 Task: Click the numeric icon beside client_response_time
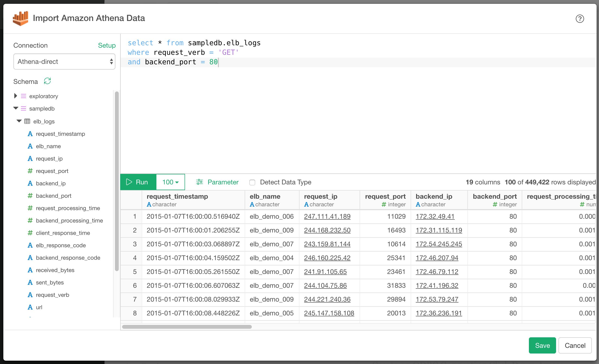pyautogui.click(x=30, y=233)
